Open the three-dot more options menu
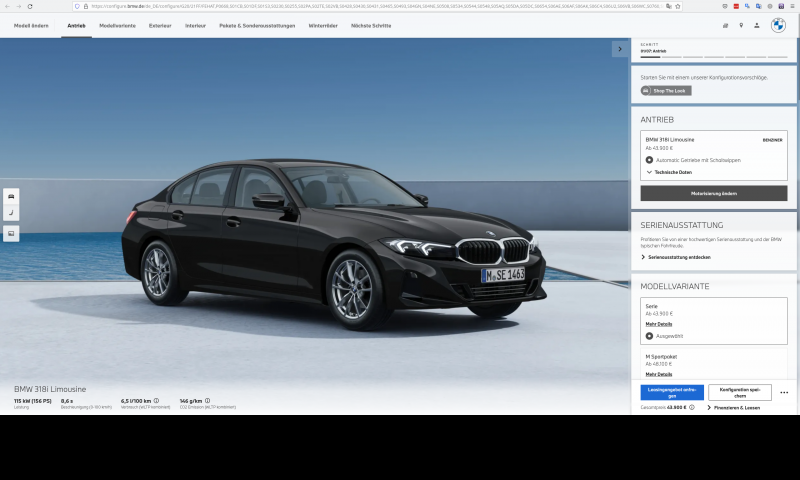This screenshot has height=480, width=800. point(784,392)
